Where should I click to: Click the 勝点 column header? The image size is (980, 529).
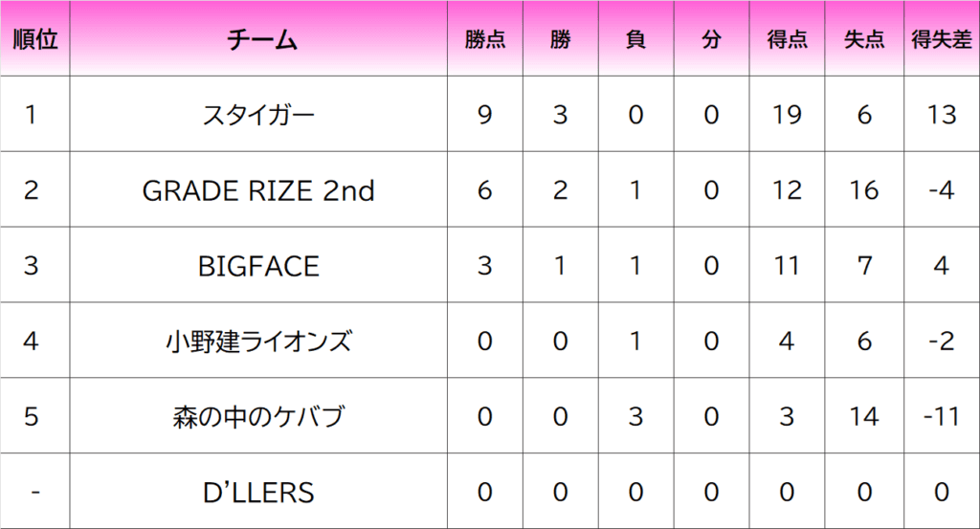(485, 39)
